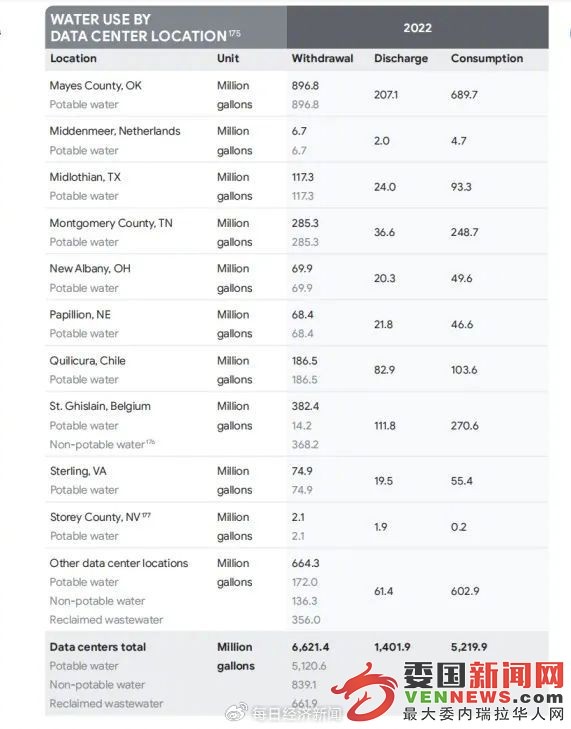Click the Weibo eye logo watermark

coord(237,712)
